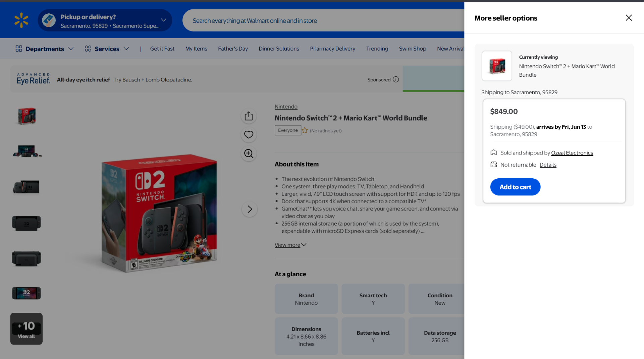644x359 pixels.
Task: Click the 'Shipping to Sacramento, 95829' text
Action: pos(519,92)
